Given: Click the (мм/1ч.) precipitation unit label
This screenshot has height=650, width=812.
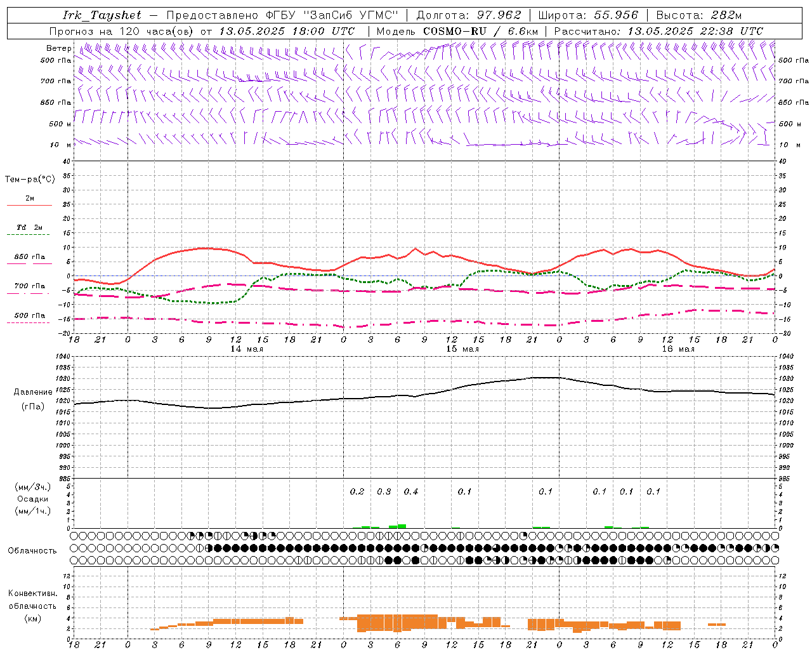Looking at the screenshot, I should [33, 511].
